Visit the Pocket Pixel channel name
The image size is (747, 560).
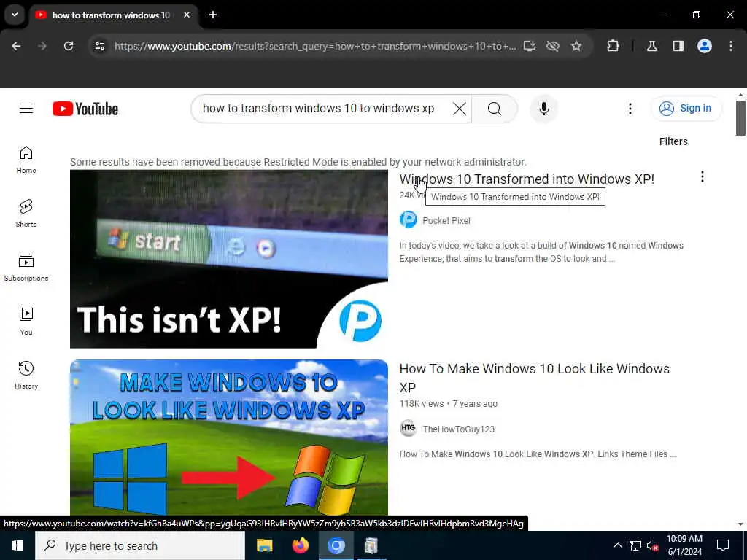[446, 220]
